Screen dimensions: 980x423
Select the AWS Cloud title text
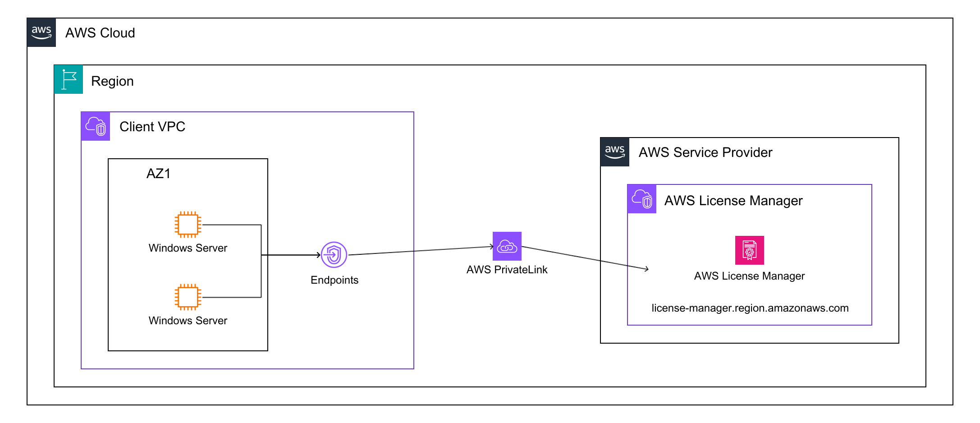[x=101, y=32]
